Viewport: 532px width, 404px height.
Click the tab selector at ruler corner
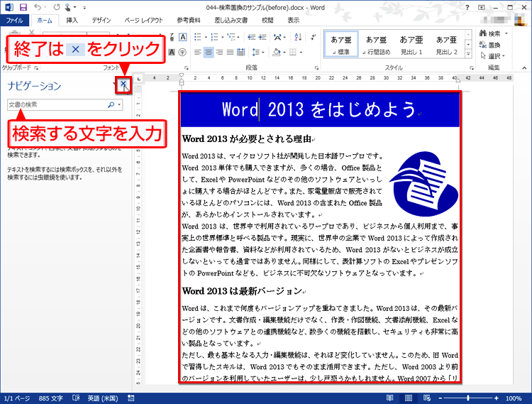point(138,79)
